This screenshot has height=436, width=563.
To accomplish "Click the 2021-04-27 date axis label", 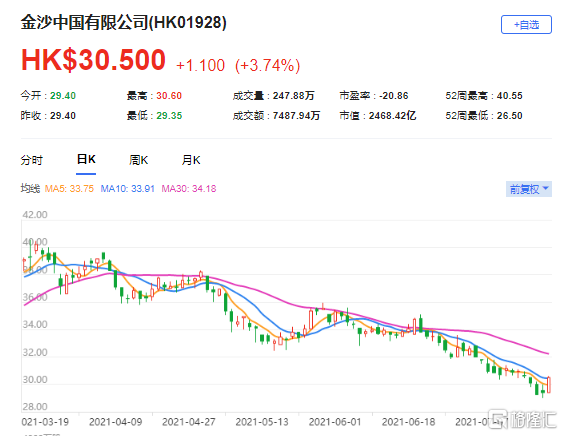I will tap(189, 422).
